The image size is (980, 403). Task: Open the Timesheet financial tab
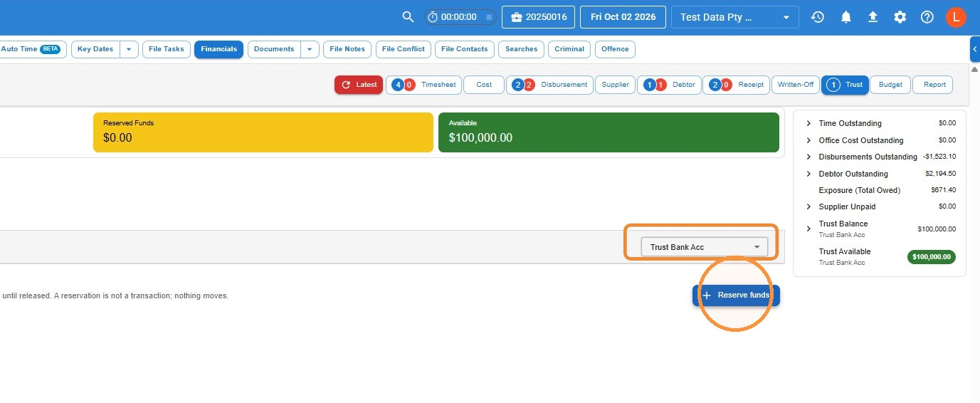(x=423, y=85)
